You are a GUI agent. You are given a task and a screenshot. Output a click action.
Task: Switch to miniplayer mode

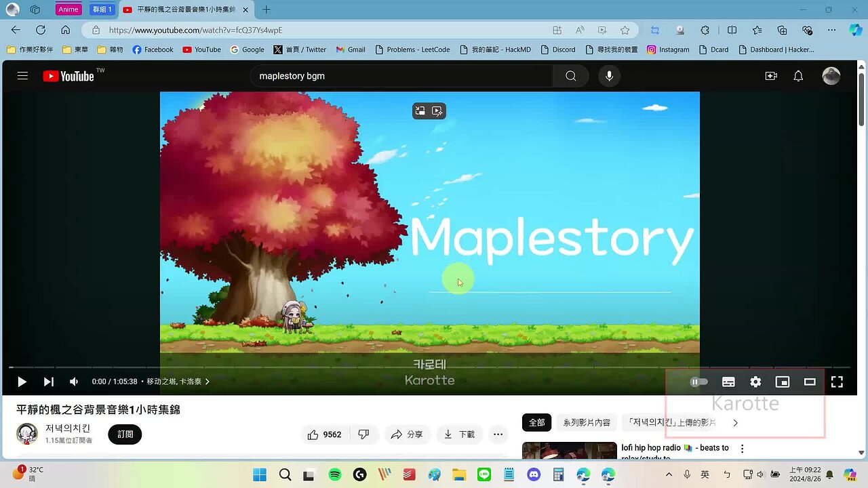tap(783, 382)
